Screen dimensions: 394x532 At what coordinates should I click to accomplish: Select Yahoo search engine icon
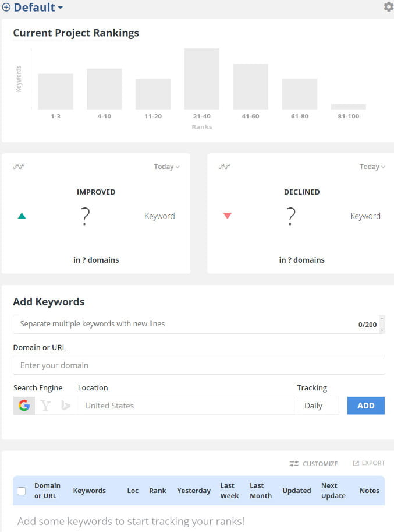click(45, 406)
